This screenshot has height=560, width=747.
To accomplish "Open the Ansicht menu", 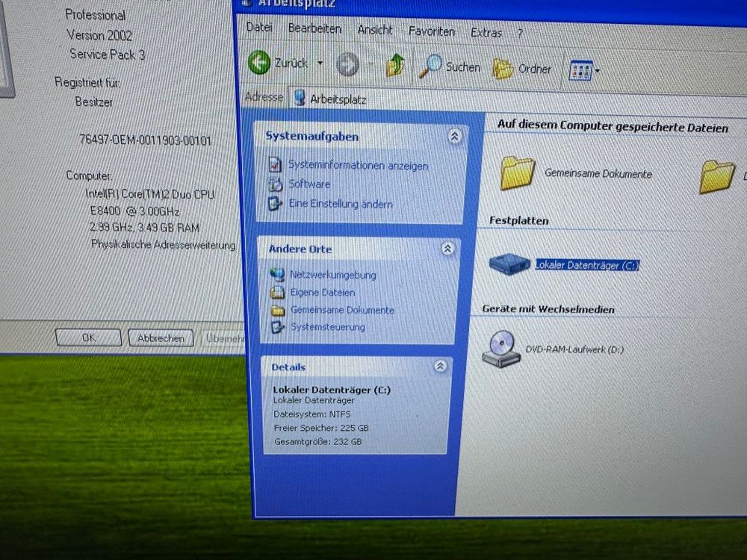I will coord(375,30).
